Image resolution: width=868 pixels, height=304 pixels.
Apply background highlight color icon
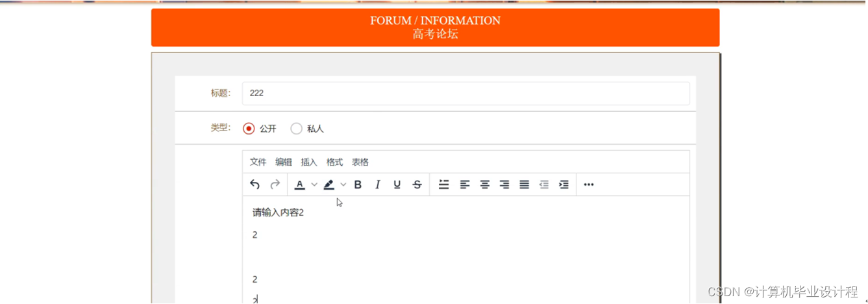pos(329,184)
